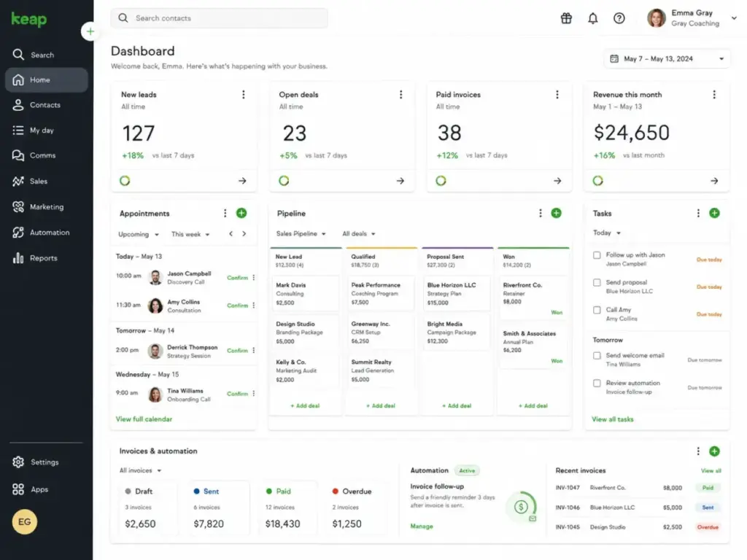Open Settings in sidebar
This screenshot has height=560, width=747.
tap(46, 462)
